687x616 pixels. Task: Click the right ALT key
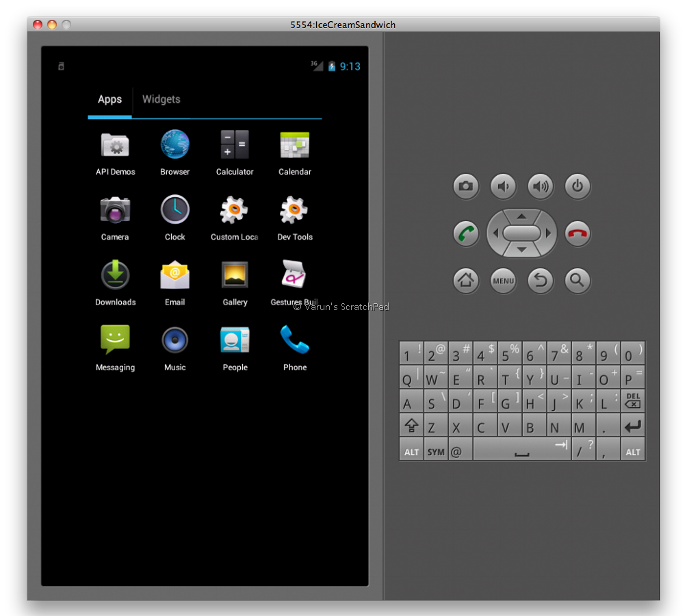[633, 449]
